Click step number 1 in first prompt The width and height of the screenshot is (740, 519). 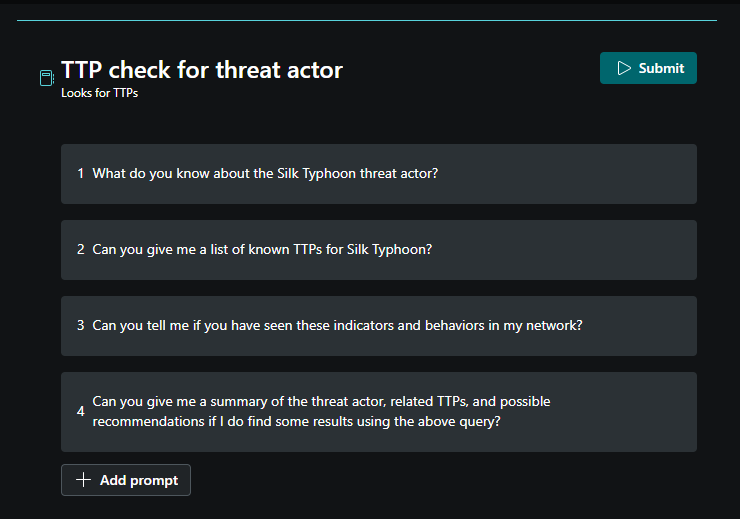click(80, 173)
